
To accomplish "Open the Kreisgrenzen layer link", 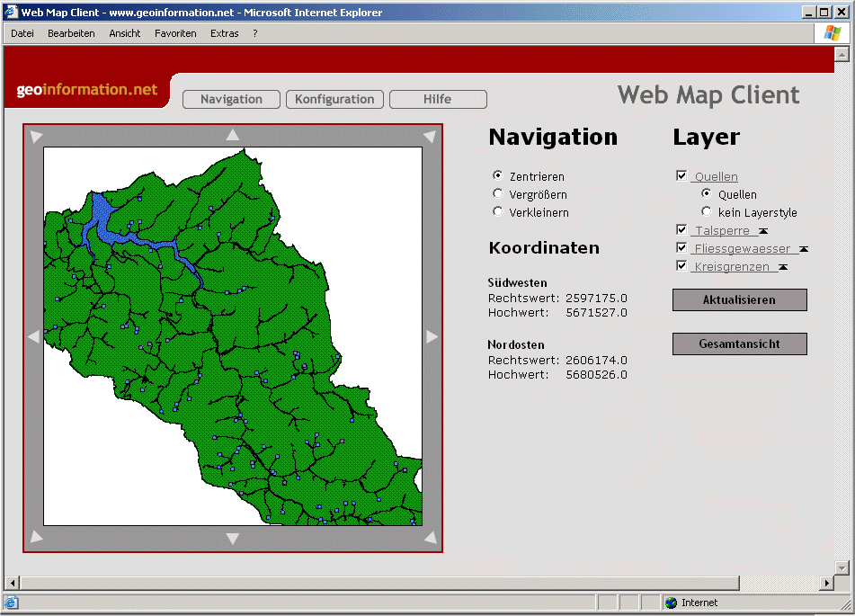I will click(732, 267).
